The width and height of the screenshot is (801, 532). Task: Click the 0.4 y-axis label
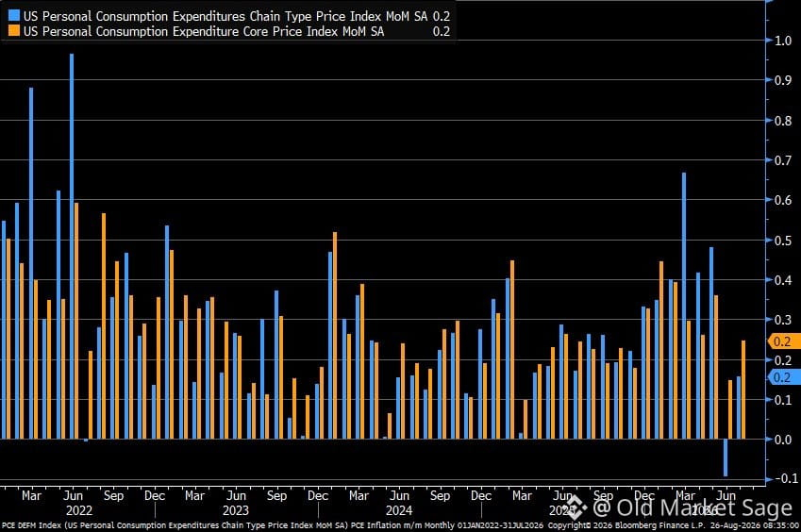[x=783, y=280]
